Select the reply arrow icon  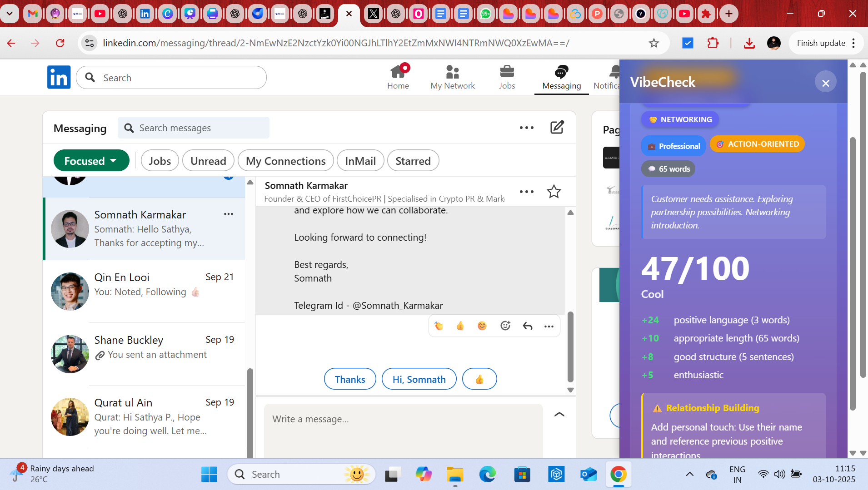528,326
